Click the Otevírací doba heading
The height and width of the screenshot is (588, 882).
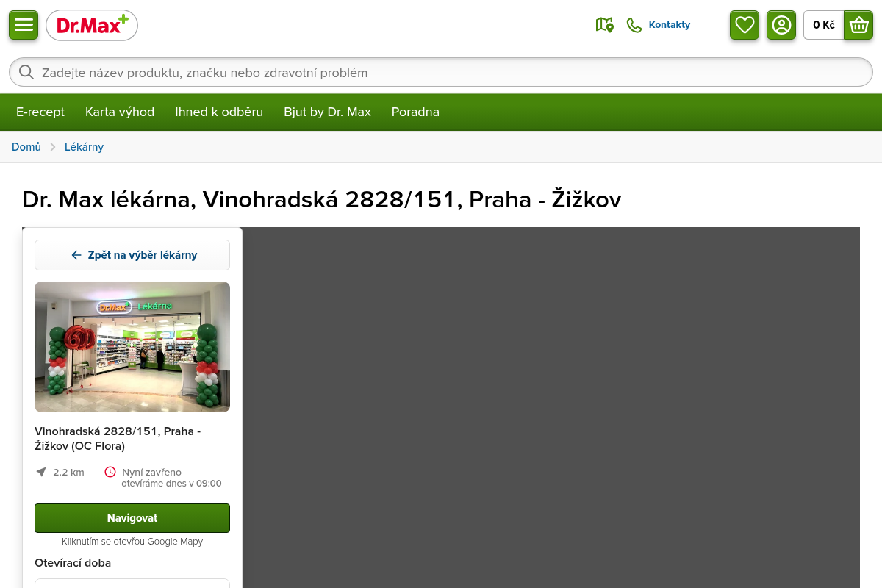[x=73, y=563]
